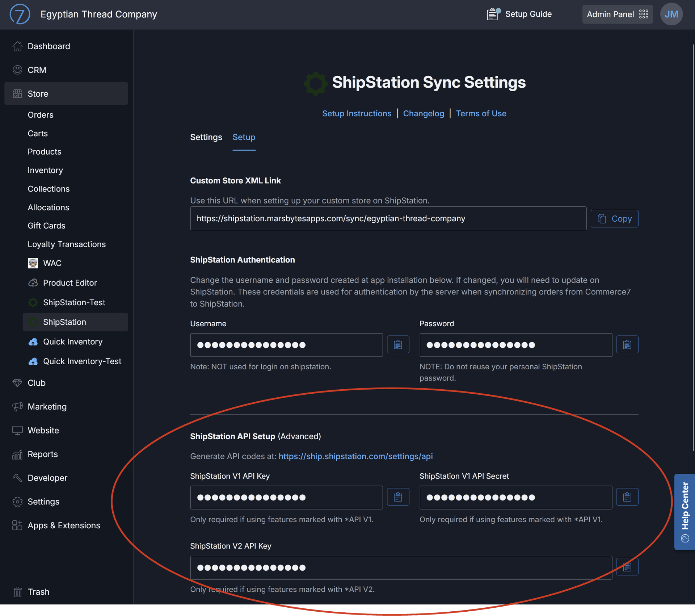Click the Commerce7 logo
Image resolution: width=695 pixels, height=616 pixels.
(x=20, y=14)
